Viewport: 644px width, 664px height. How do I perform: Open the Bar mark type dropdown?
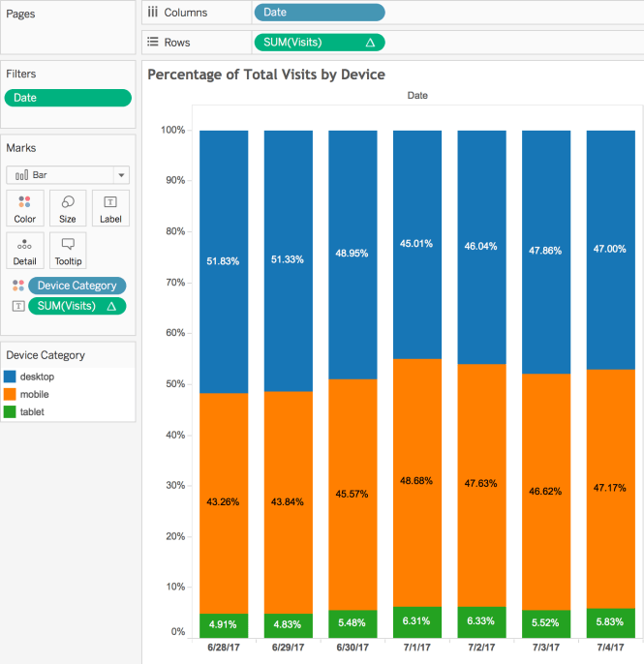[x=68, y=175]
